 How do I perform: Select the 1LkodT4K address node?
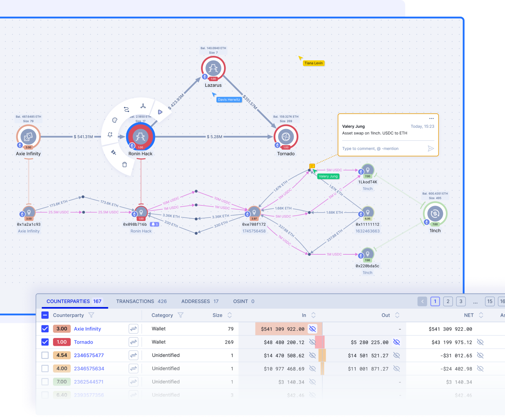(368, 170)
